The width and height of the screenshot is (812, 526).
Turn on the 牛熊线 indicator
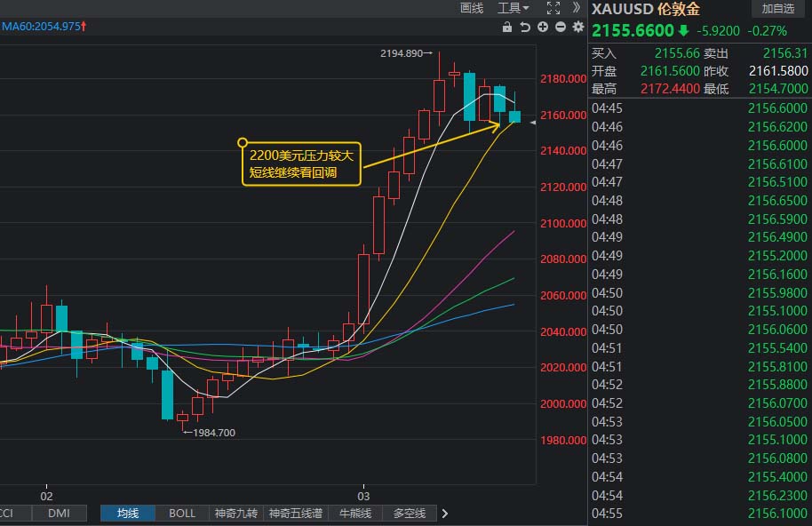pyautogui.click(x=354, y=514)
